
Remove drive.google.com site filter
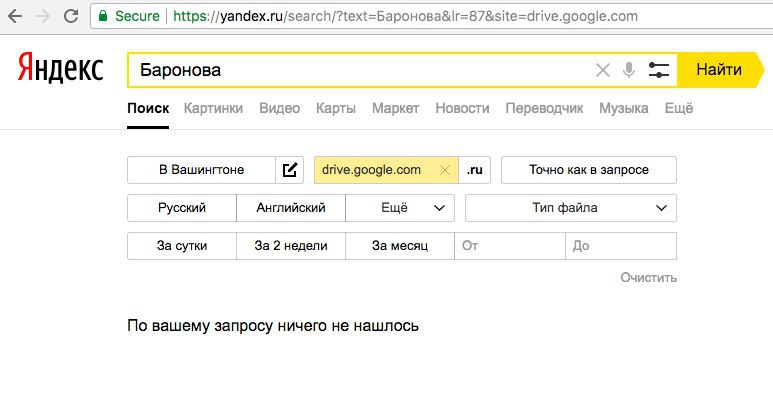(x=445, y=170)
